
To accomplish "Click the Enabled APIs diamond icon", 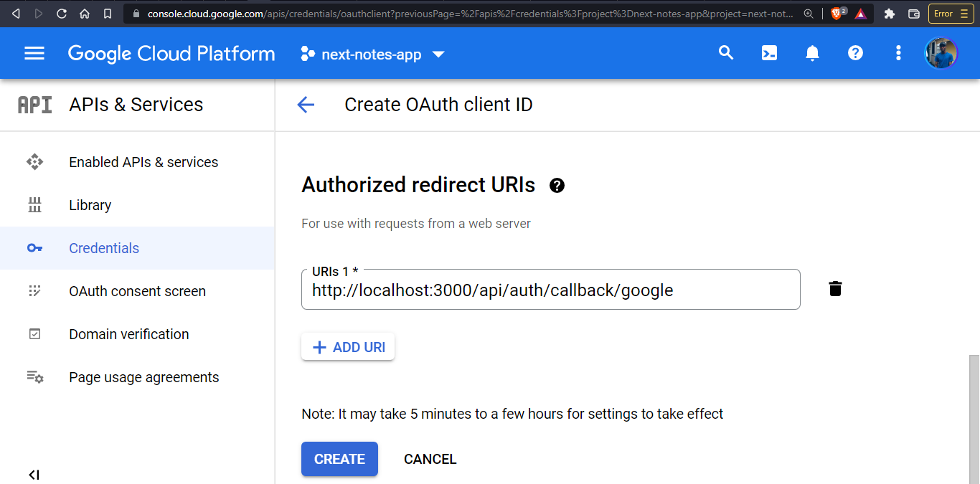I will [34, 162].
